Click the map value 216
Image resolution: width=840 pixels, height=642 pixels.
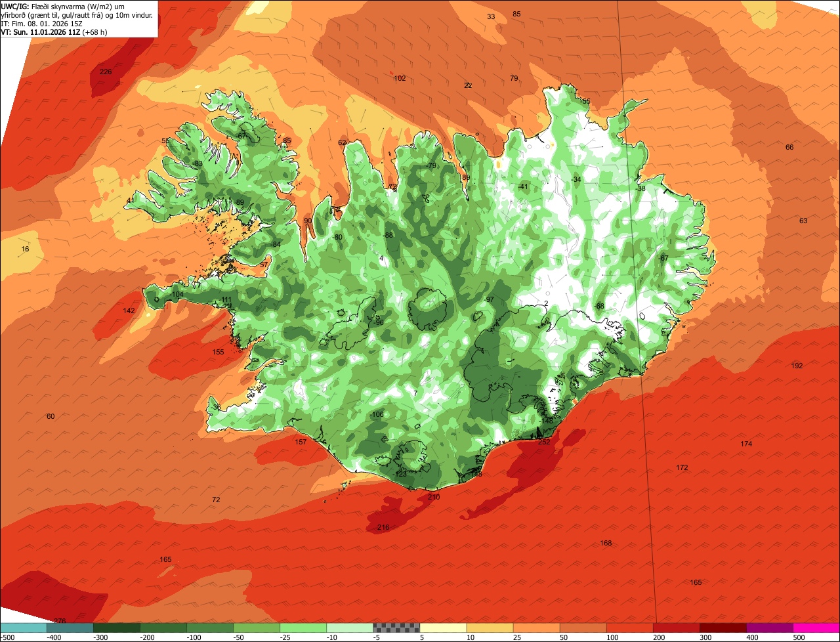383,527
